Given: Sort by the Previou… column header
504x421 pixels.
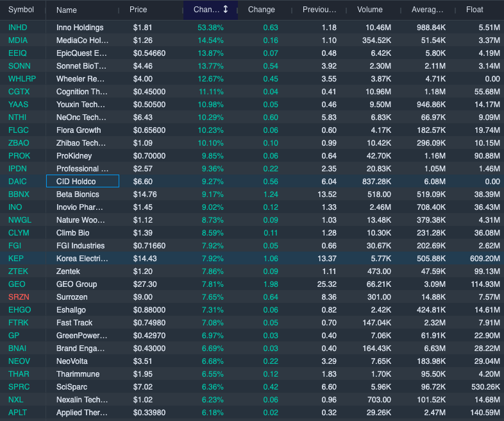Looking at the screenshot, I should pos(319,10).
